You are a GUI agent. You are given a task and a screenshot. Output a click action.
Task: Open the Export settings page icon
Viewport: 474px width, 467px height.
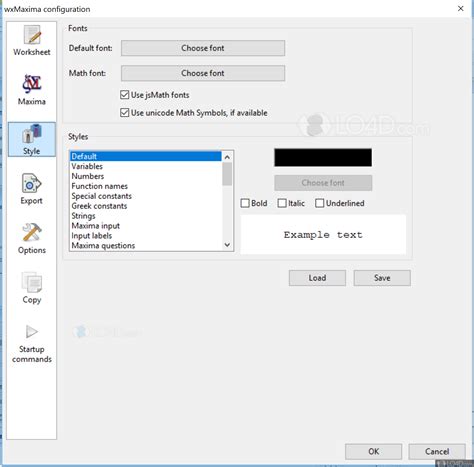click(x=32, y=183)
